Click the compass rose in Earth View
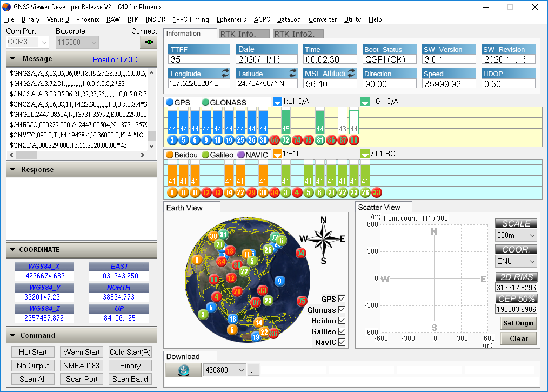 click(x=323, y=240)
